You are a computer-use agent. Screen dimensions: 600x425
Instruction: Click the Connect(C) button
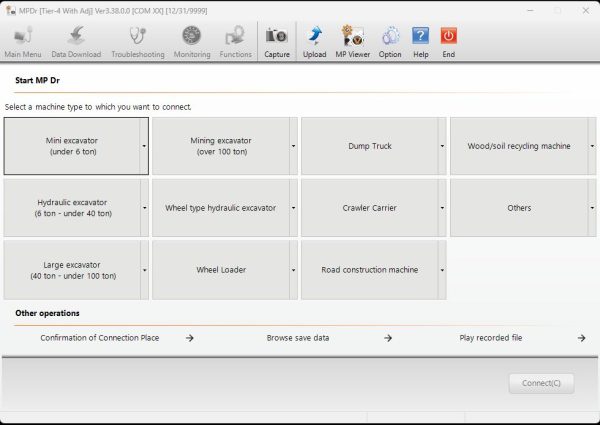tap(541, 383)
